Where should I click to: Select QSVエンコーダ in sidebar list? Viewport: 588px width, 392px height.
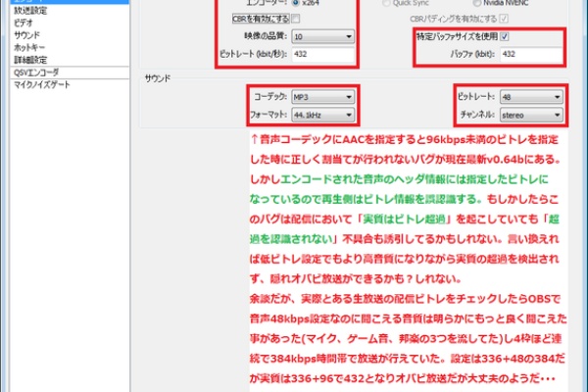(x=36, y=73)
